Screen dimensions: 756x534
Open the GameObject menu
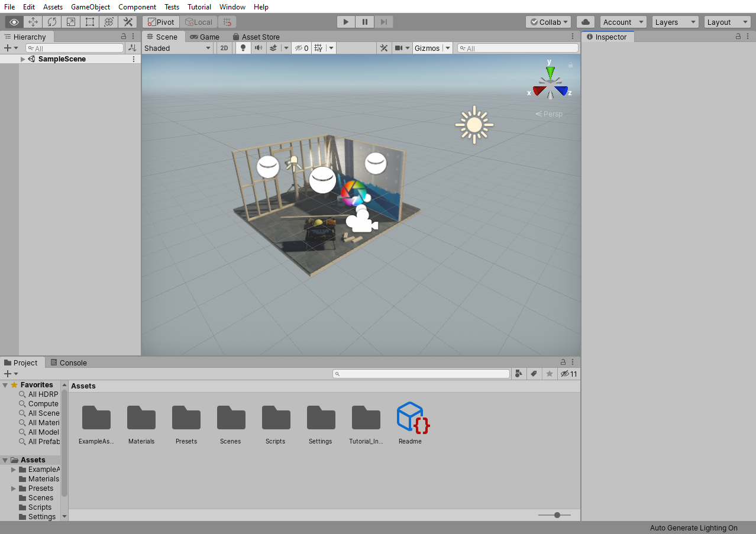coord(91,7)
